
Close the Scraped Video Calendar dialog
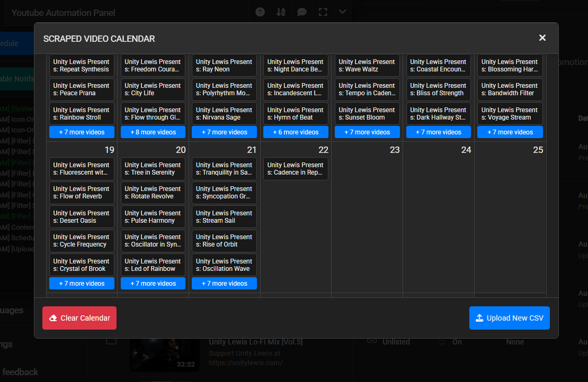point(542,38)
